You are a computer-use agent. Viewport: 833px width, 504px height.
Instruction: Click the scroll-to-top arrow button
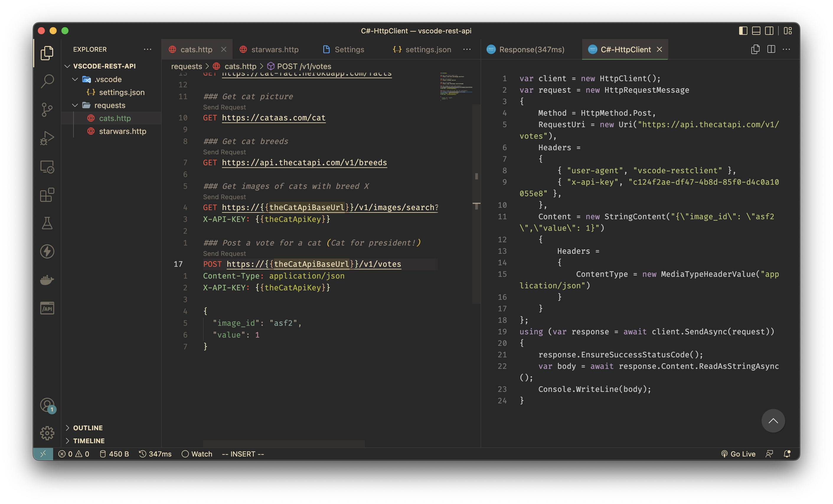(773, 421)
